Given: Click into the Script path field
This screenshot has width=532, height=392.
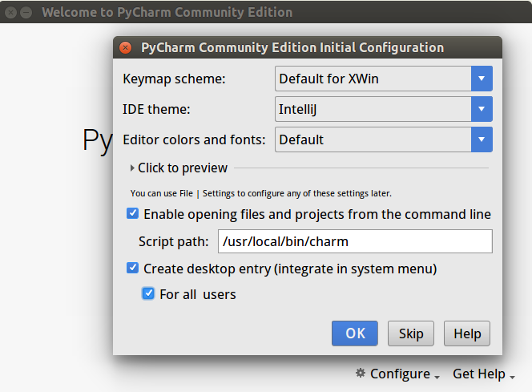Looking at the screenshot, I should coord(355,241).
